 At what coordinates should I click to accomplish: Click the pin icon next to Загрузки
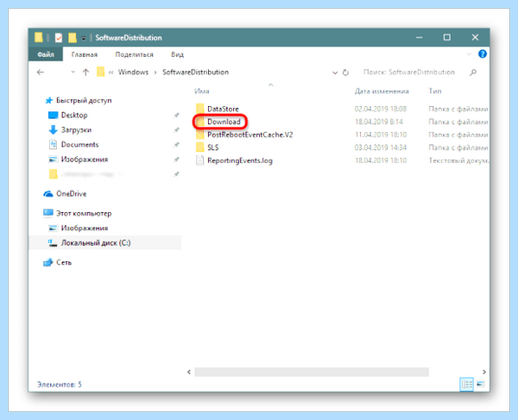pyautogui.click(x=176, y=130)
